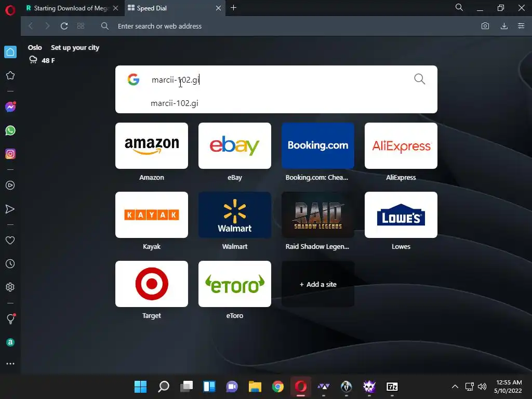Close the Speed Dial tab

(219, 8)
